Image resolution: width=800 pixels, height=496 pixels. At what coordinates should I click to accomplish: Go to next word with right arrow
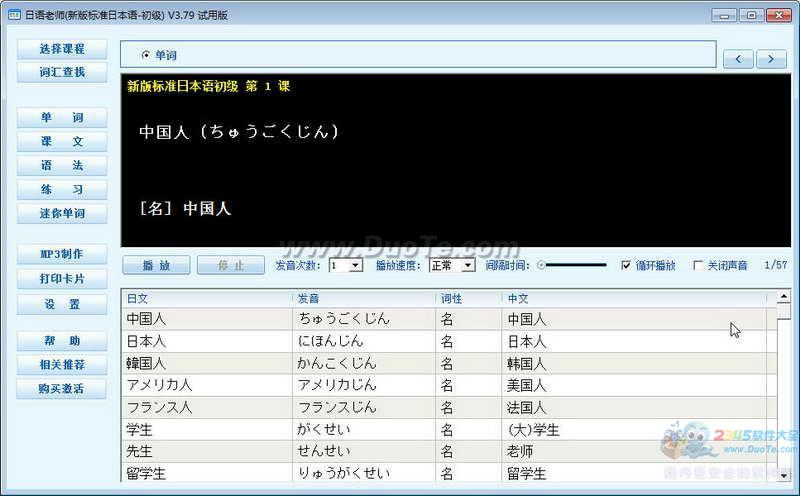[770, 59]
